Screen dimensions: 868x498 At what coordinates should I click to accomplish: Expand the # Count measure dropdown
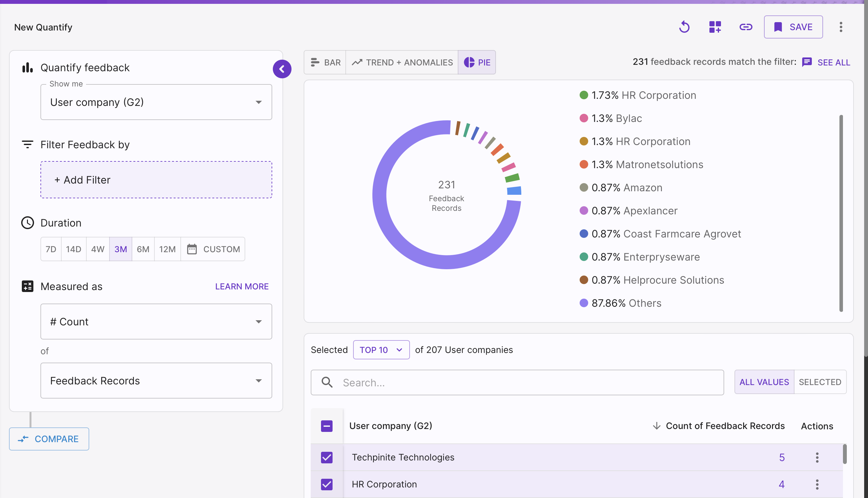(156, 322)
